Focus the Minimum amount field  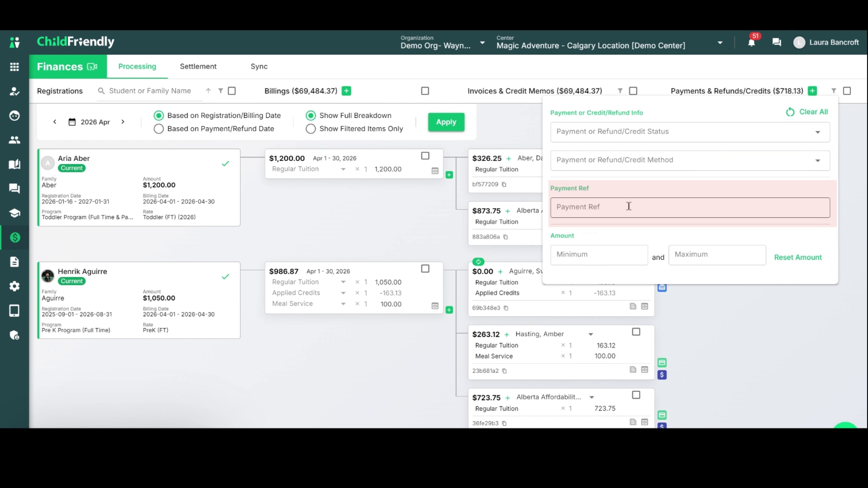click(x=599, y=255)
